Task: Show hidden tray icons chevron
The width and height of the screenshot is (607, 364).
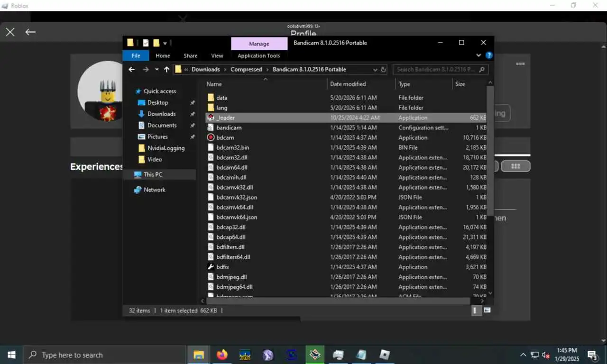Action: [523, 355]
